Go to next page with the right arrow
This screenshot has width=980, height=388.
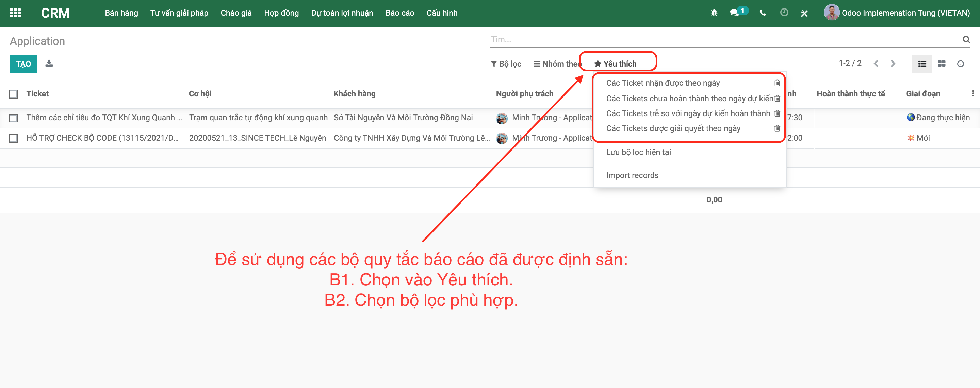[x=893, y=64]
